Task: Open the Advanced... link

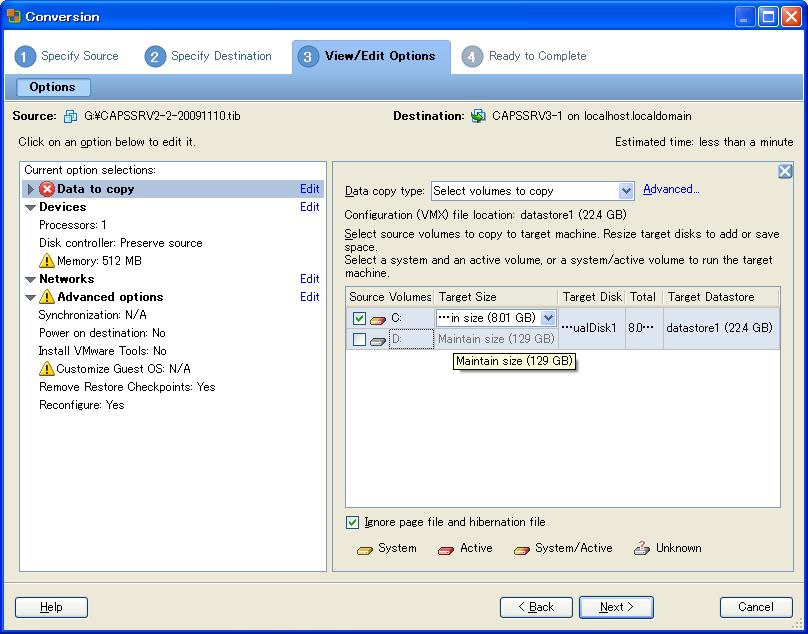Action: 671,189
